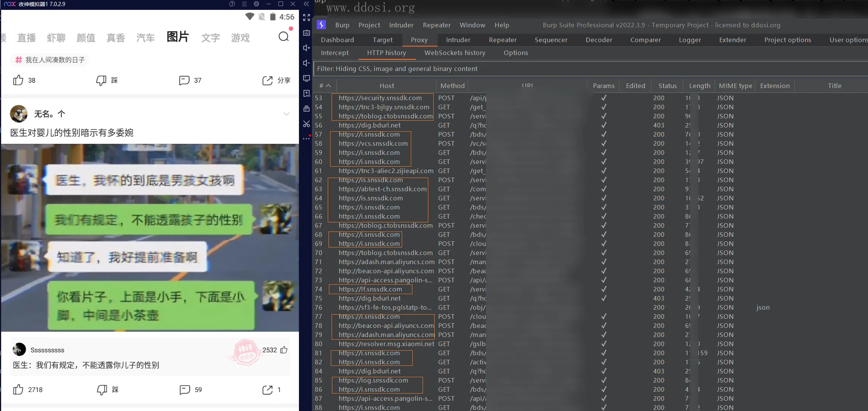Open the Project options tab

pyautogui.click(x=788, y=40)
